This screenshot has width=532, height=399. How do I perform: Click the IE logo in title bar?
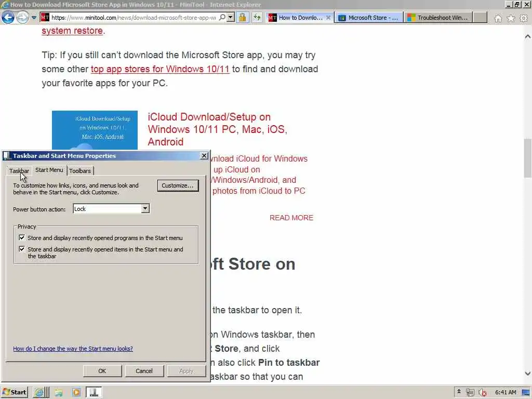[x=5, y=5]
